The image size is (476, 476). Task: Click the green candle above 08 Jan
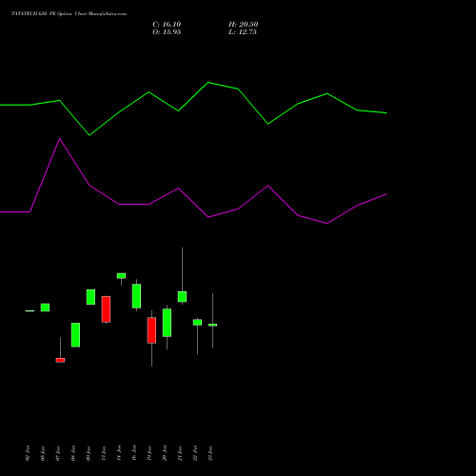[x=75, y=335]
